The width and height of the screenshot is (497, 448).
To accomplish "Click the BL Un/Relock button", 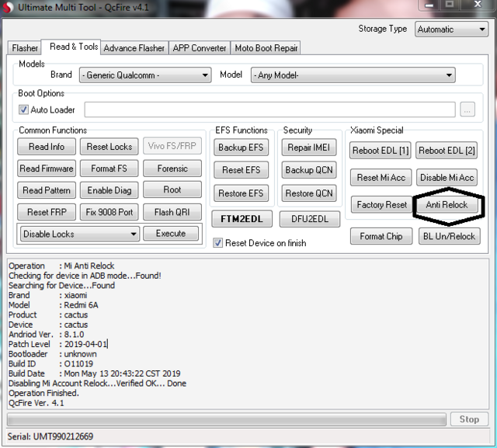I will (x=450, y=236).
